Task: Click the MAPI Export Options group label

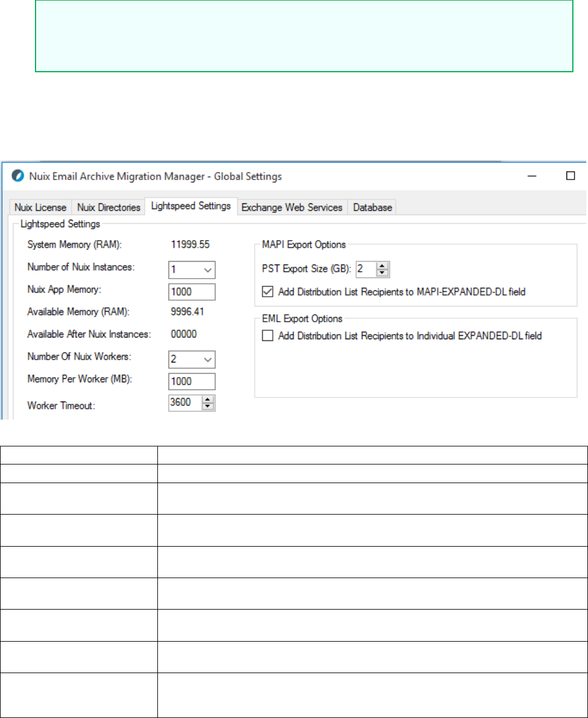Action: [304, 245]
